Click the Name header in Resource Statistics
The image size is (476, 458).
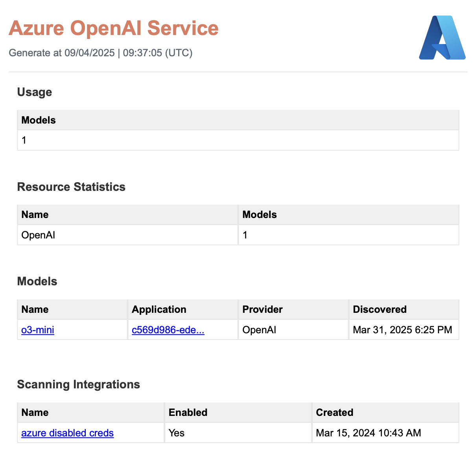35,214
